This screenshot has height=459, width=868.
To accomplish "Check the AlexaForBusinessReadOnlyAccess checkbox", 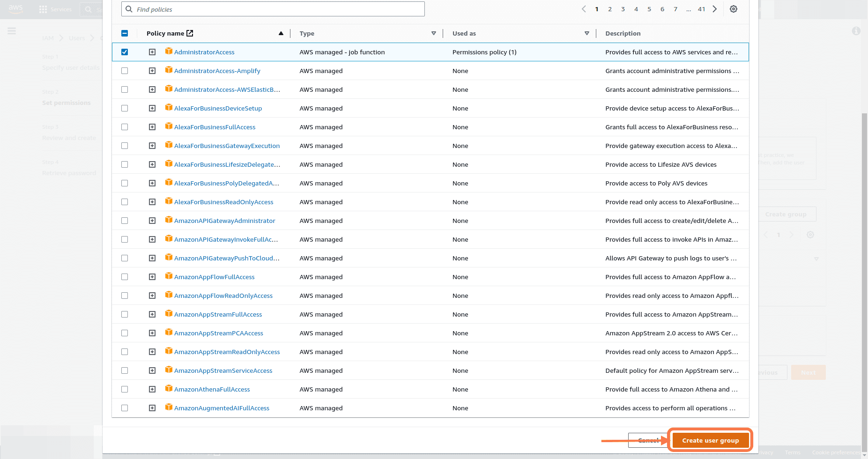I will pyautogui.click(x=125, y=202).
